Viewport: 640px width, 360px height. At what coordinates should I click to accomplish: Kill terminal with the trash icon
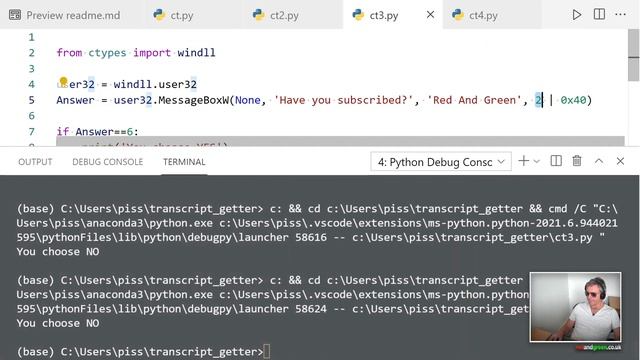click(577, 161)
